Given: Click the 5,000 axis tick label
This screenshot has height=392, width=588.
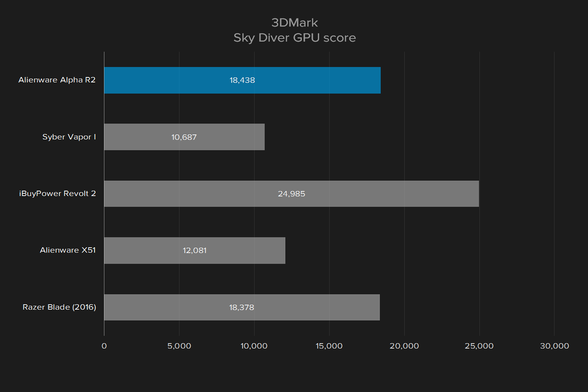Looking at the screenshot, I should tap(179, 346).
